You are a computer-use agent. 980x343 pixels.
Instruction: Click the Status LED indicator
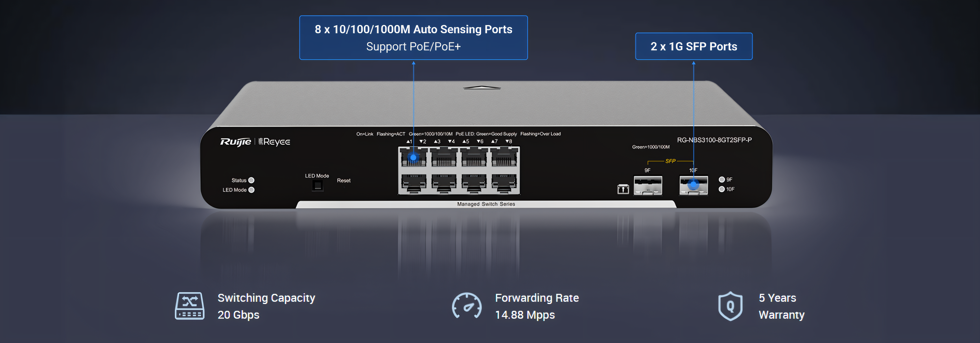click(251, 180)
